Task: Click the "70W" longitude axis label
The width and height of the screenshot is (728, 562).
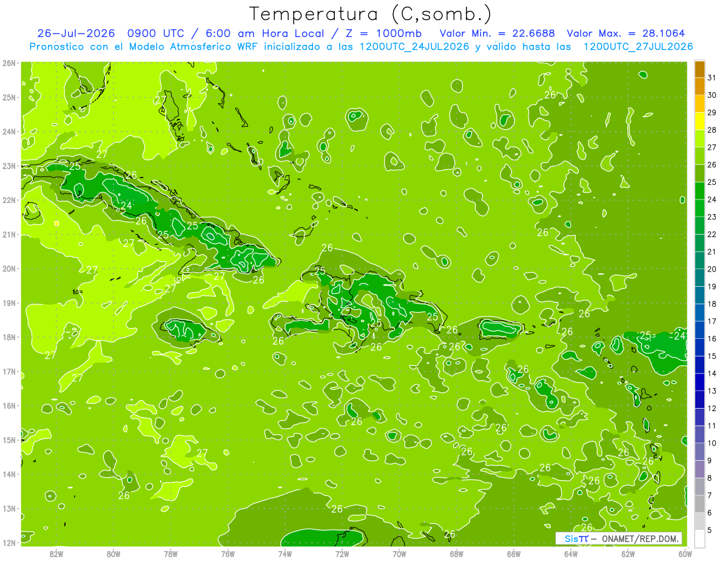Action: (x=399, y=554)
